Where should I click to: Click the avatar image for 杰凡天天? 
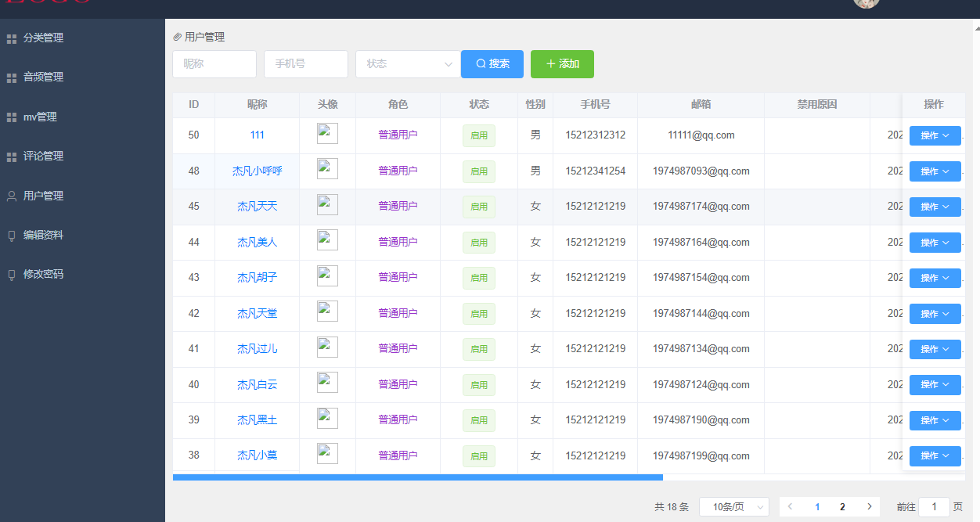point(327,205)
